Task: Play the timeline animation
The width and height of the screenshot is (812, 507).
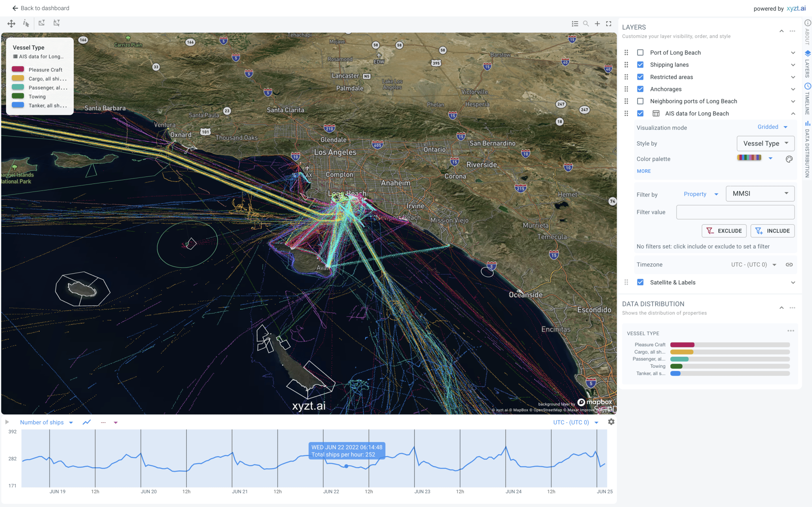Action: tap(7, 422)
